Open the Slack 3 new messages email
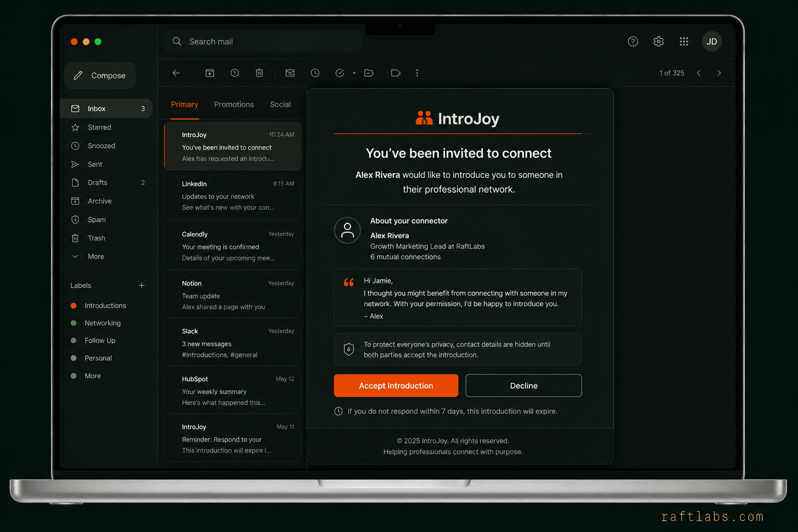This screenshot has width=798, height=532. click(x=233, y=343)
